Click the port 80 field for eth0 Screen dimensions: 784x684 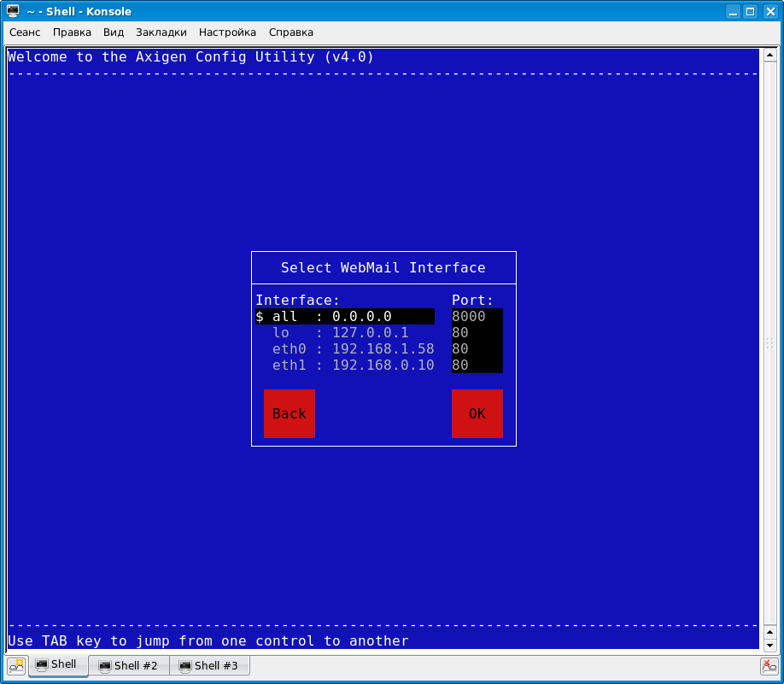click(477, 349)
